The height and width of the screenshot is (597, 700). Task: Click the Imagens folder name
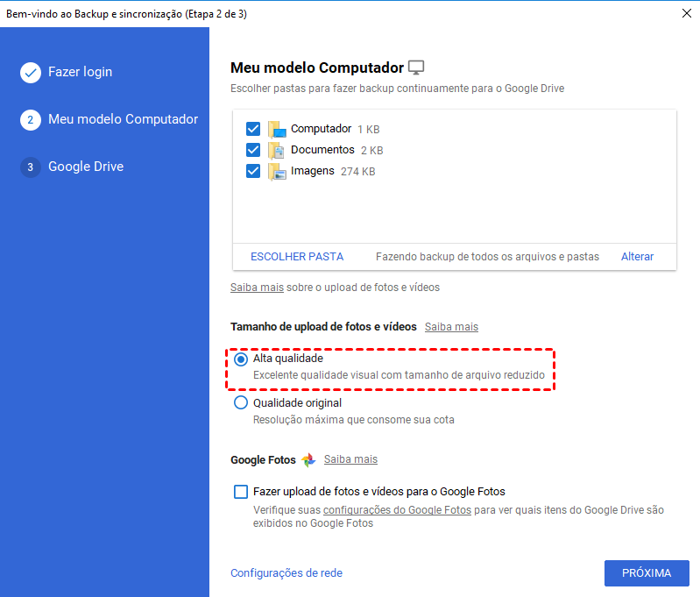click(313, 171)
